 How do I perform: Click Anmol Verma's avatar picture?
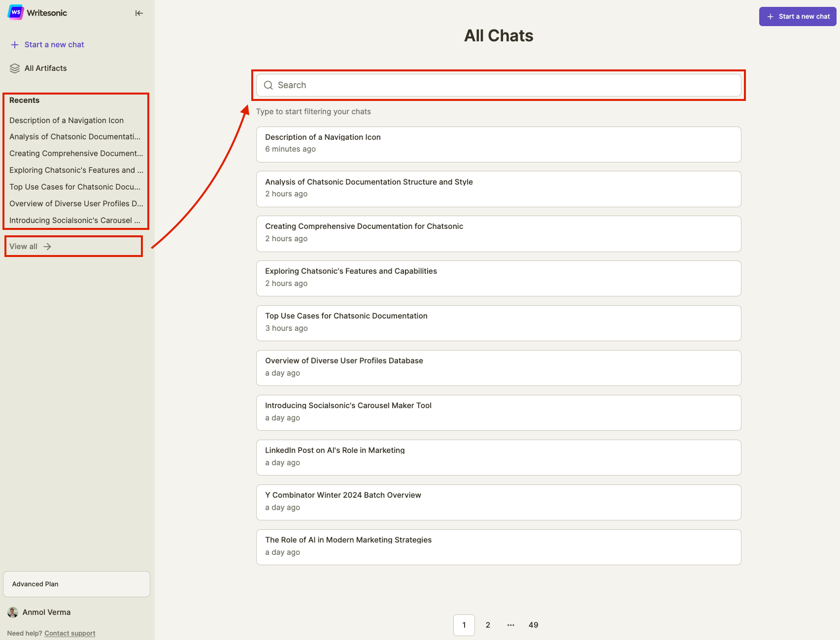tap(13, 612)
